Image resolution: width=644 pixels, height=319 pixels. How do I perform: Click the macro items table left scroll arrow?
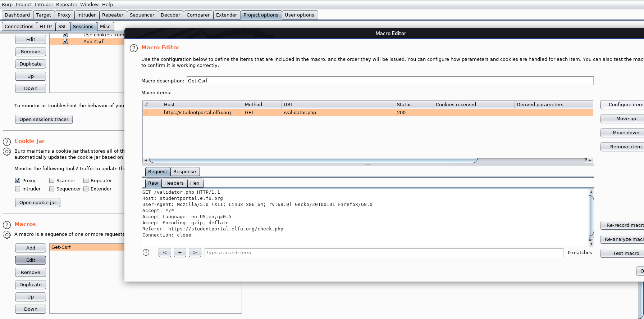(x=145, y=160)
